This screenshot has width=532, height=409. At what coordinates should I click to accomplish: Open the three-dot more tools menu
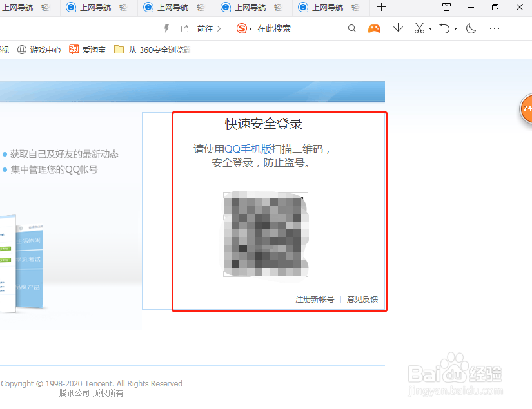495,29
